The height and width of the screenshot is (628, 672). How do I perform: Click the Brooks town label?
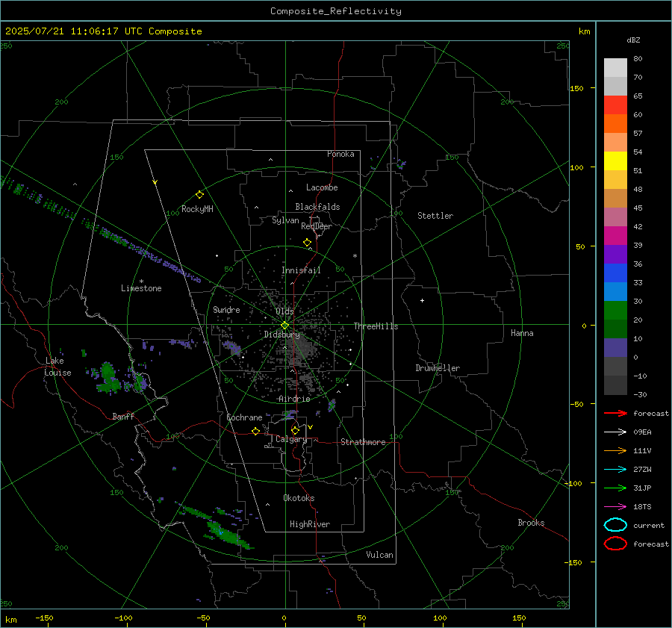531,523
